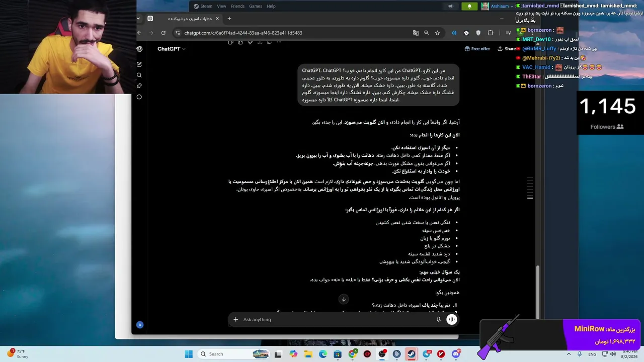
Task: Open the translate page icon in the address bar
Action: click(416, 33)
